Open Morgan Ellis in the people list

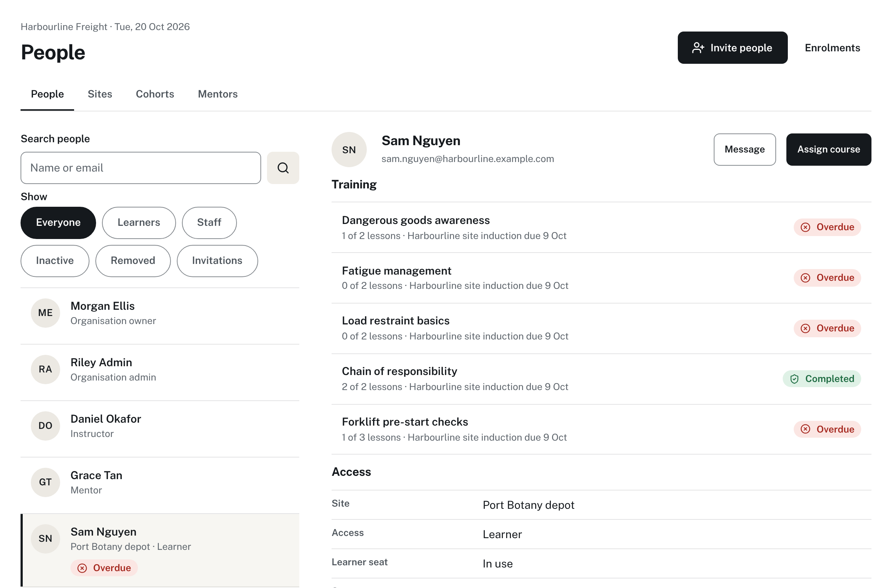[x=160, y=316]
